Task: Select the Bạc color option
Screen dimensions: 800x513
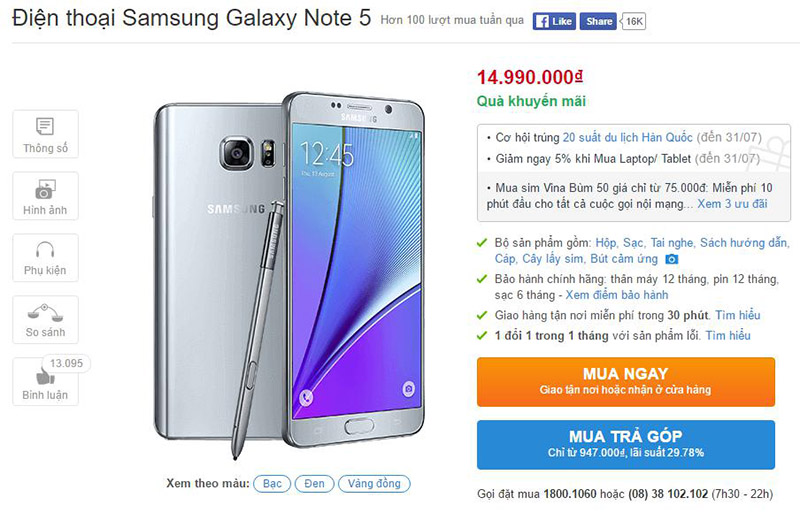Action: point(272,483)
